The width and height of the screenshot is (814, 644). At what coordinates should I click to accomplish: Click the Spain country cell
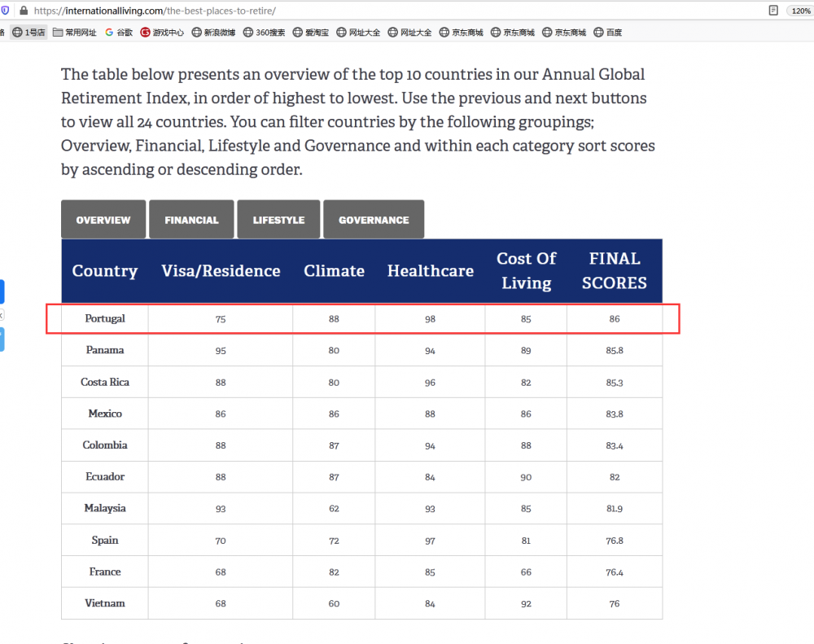coord(105,540)
